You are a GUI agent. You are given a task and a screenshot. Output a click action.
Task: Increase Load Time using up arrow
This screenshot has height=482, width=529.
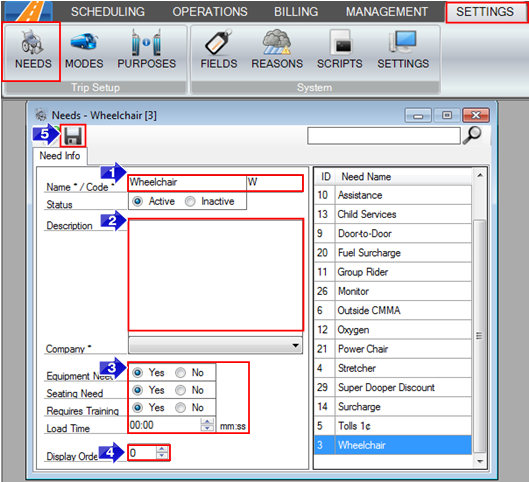pos(207,421)
